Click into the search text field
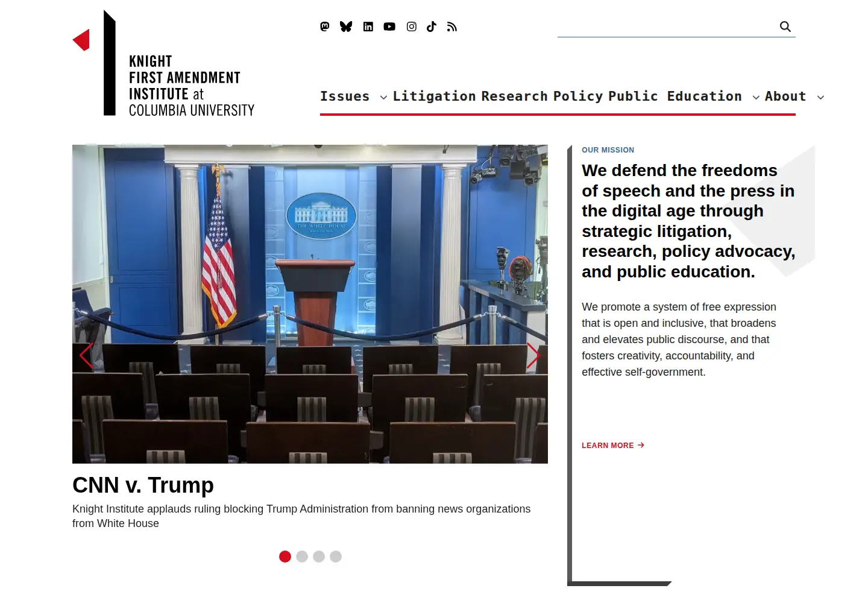 [x=667, y=27]
